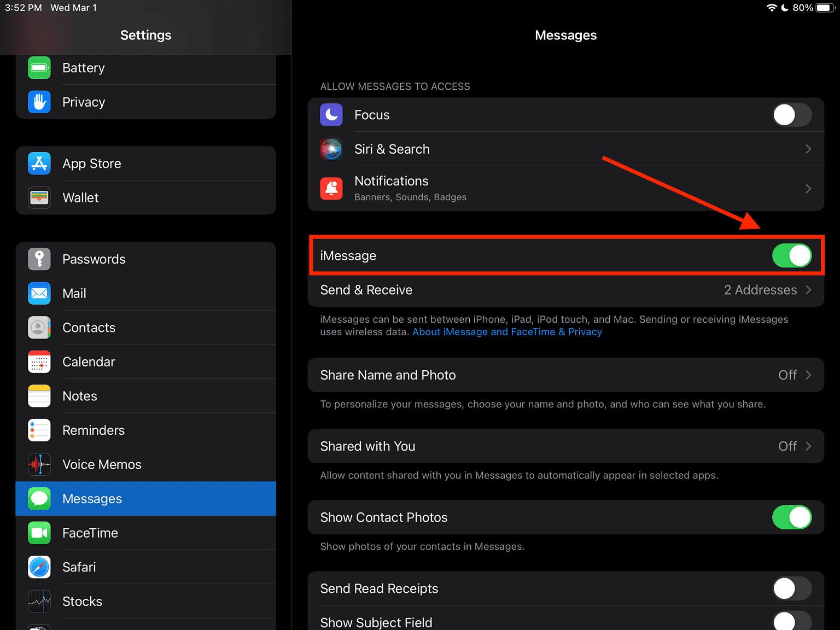The width and height of the screenshot is (840, 630).
Task: Open About iMessage and FaceTime & Privacy link
Action: 507,332
